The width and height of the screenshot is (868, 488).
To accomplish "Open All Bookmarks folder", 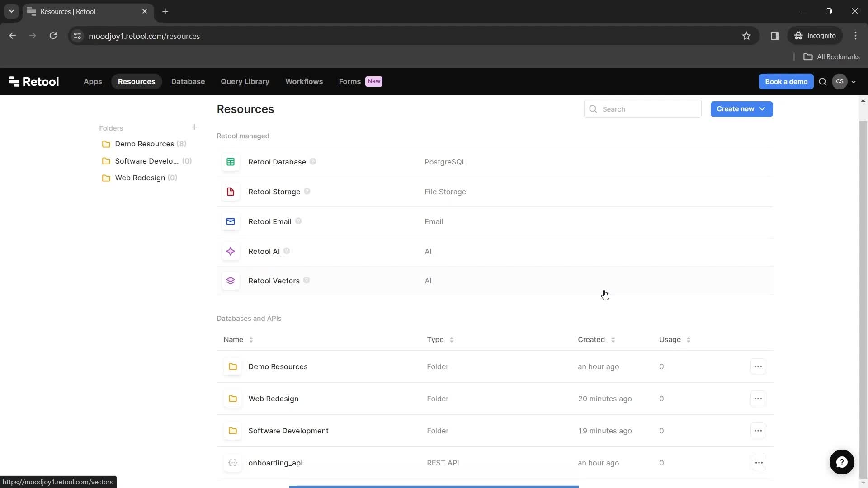I will [x=832, y=57].
